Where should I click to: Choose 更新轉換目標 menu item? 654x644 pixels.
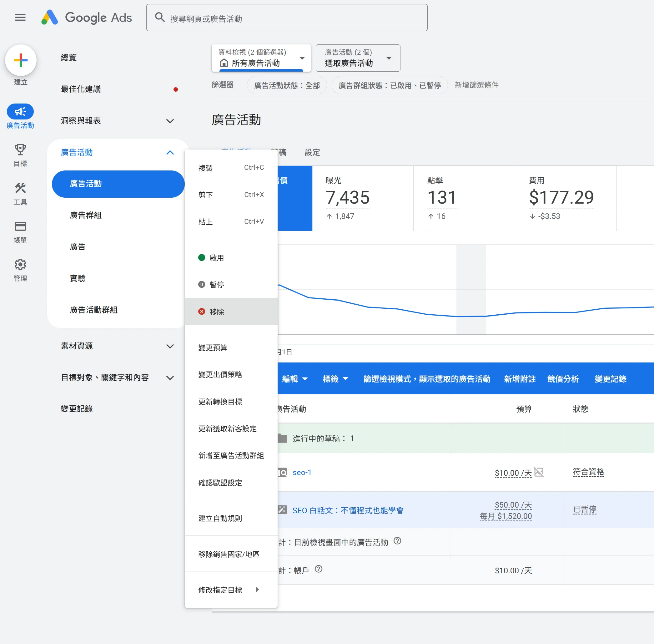[x=231, y=402]
